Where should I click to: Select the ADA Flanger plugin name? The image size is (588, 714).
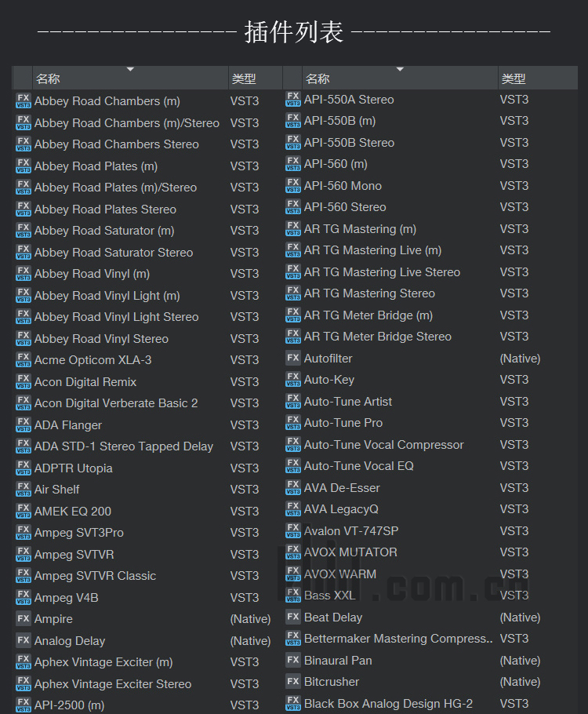click(x=68, y=425)
